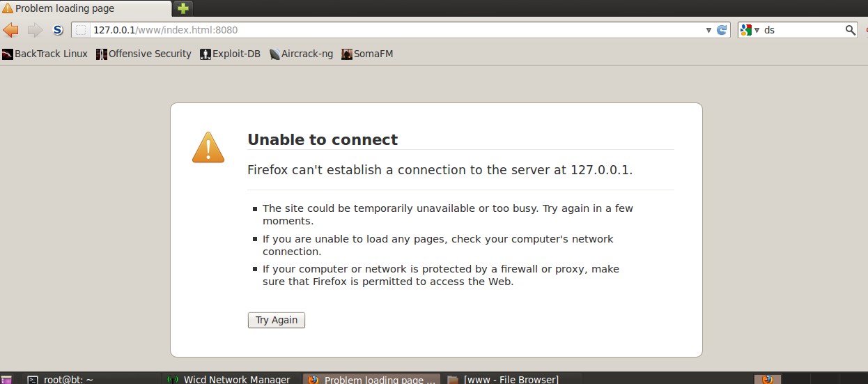
Task: Click the address bar URL field
Action: 397,30
